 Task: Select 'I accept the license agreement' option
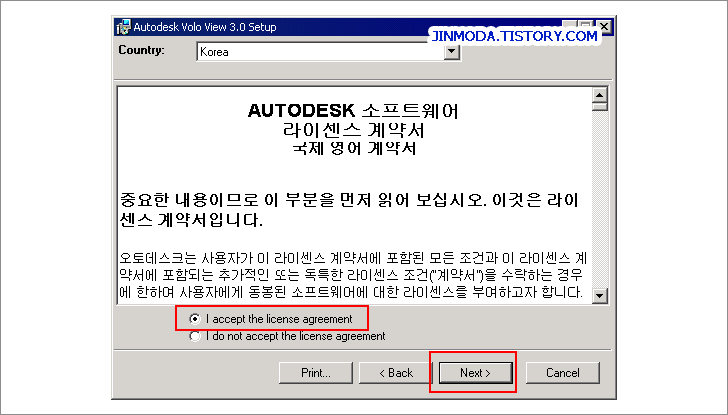point(271,319)
